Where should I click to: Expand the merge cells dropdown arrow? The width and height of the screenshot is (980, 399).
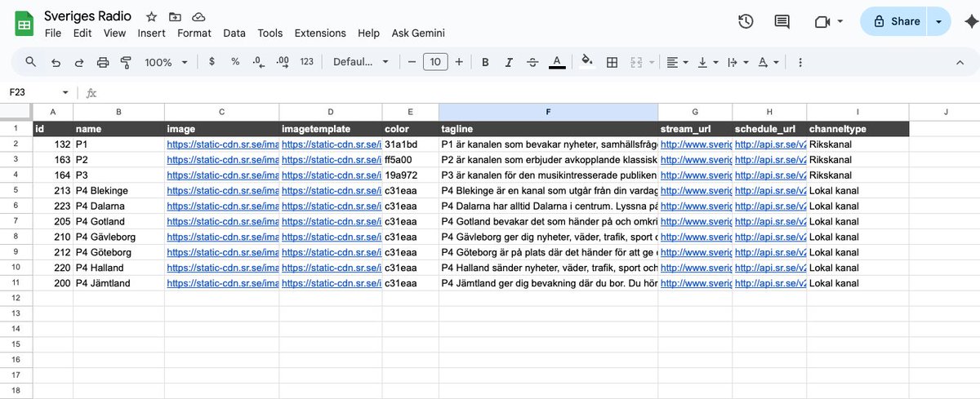652,62
